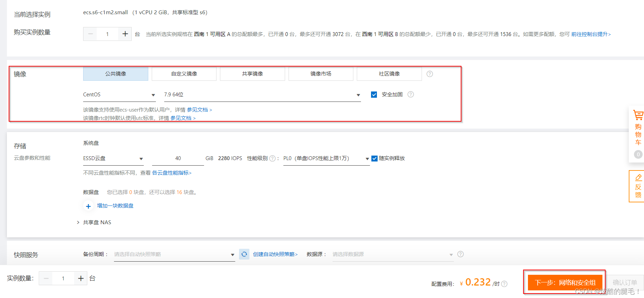Click the cart count badge 0

pyautogui.click(x=638, y=155)
